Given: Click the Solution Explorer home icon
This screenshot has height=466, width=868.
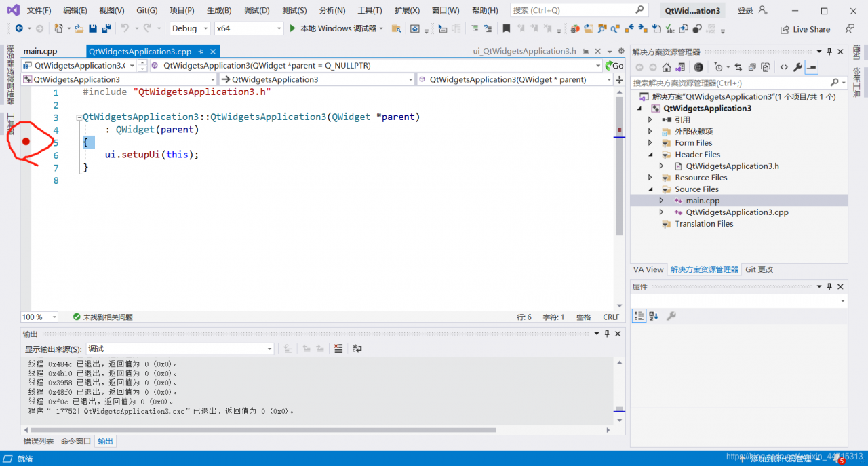Looking at the screenshot, I should (x=667, y=67).
